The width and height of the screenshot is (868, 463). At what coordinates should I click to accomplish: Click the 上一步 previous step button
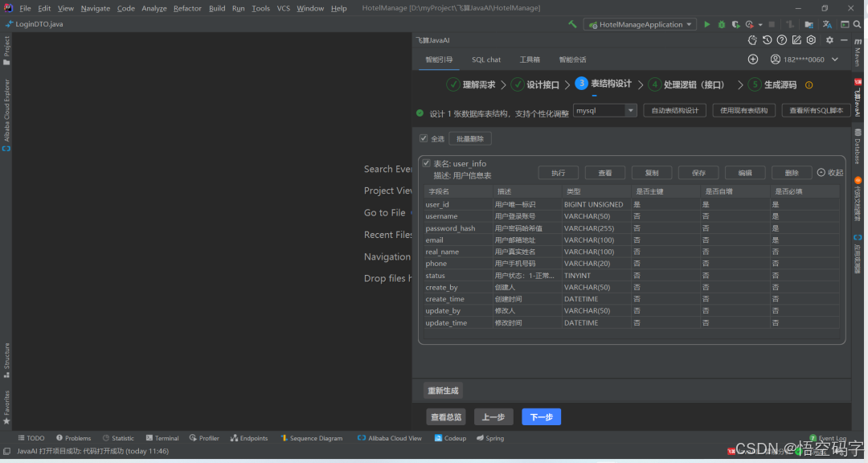click(x=493, y=417)
